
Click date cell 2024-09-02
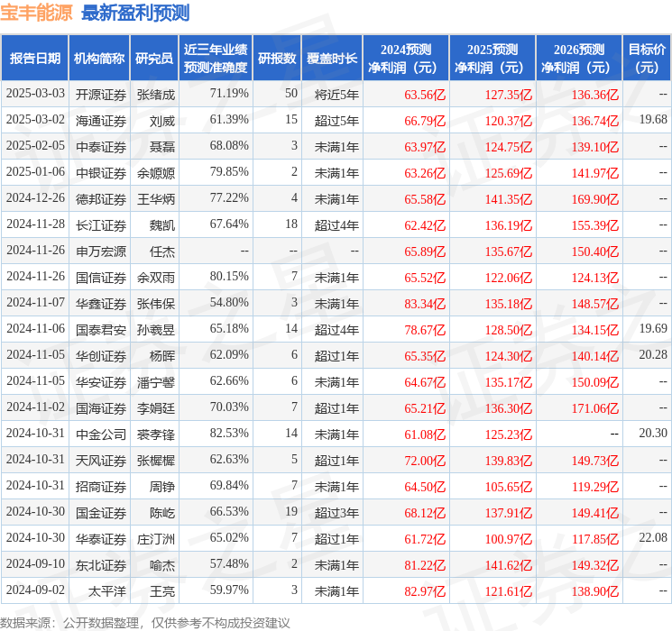point(35,590)
